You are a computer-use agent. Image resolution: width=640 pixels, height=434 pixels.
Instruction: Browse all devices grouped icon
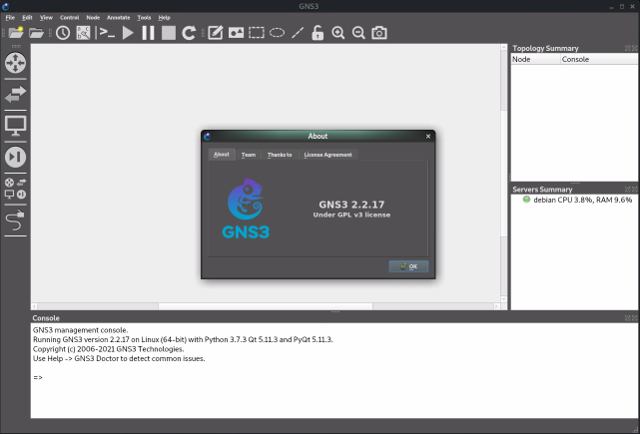tap(16, 188)
